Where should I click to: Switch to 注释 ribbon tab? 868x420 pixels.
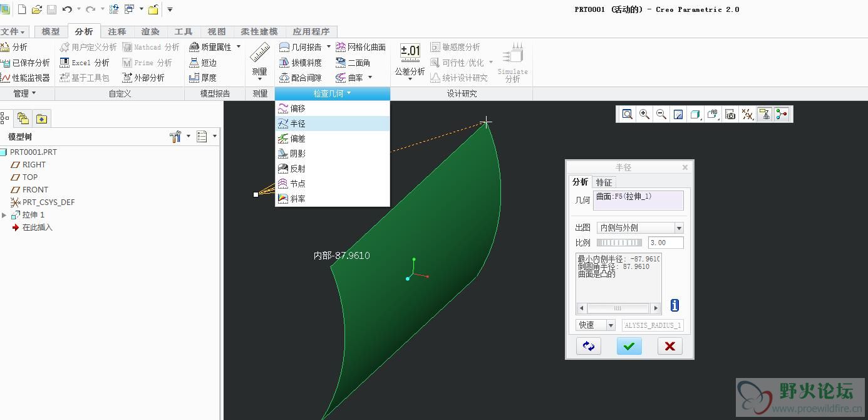(x=116, y=31)
